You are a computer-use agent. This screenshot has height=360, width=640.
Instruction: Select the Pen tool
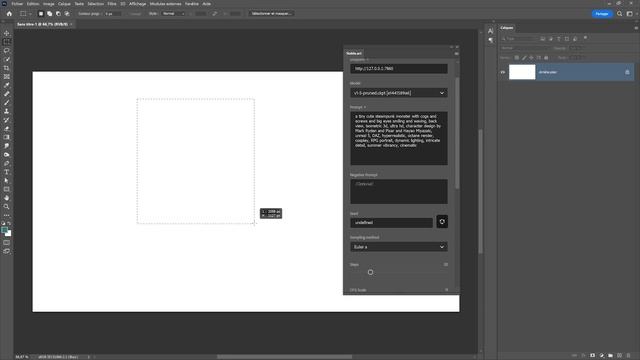coord(7,163)
